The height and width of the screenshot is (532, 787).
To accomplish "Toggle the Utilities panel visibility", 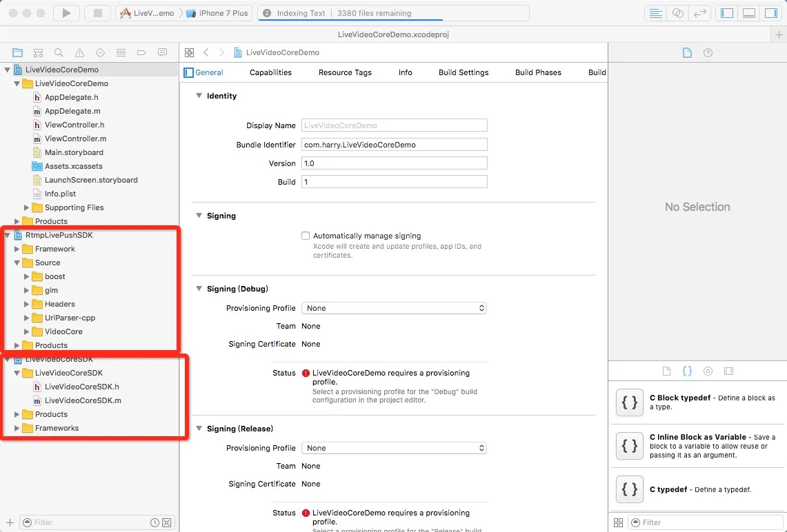I will 771,13.
